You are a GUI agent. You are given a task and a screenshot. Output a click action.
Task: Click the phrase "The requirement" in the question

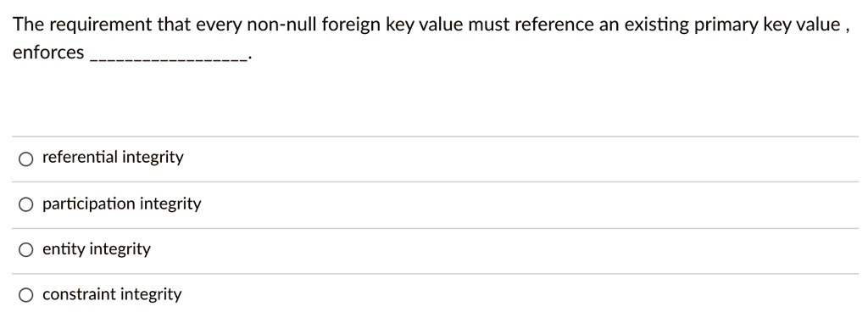coord(83,25)
